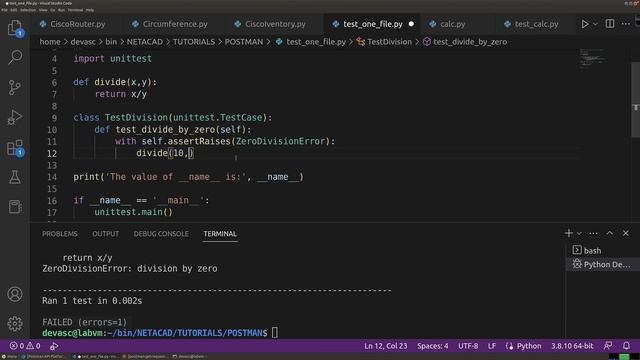640x360 pixels.
Task: Close the terminal panel
Action: click(x=626, y=233)
